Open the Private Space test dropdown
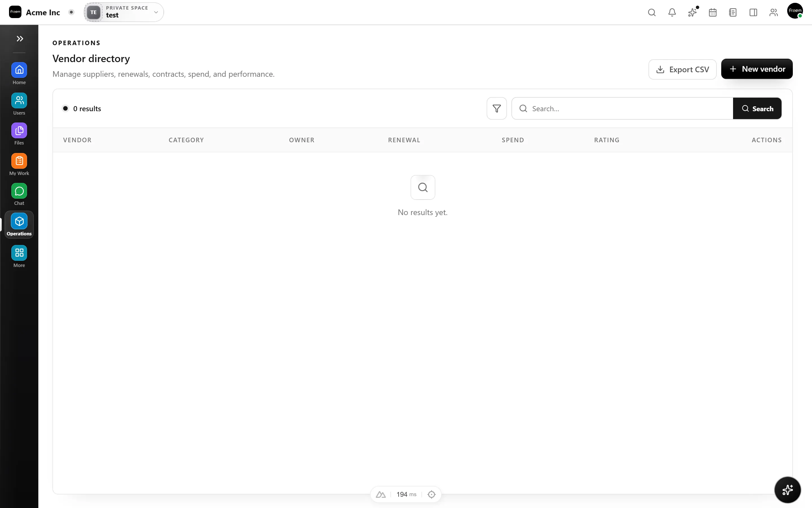This screenshot has width=812, height=508. pyautogui.click(x=124, y=12)
